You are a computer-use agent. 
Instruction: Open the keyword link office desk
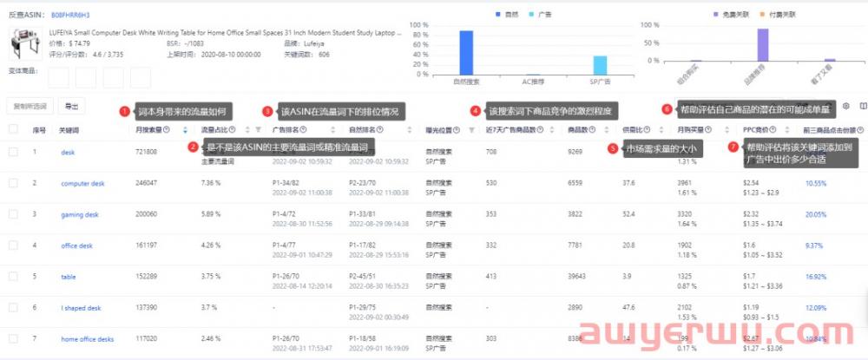click(x=77, y=245)
